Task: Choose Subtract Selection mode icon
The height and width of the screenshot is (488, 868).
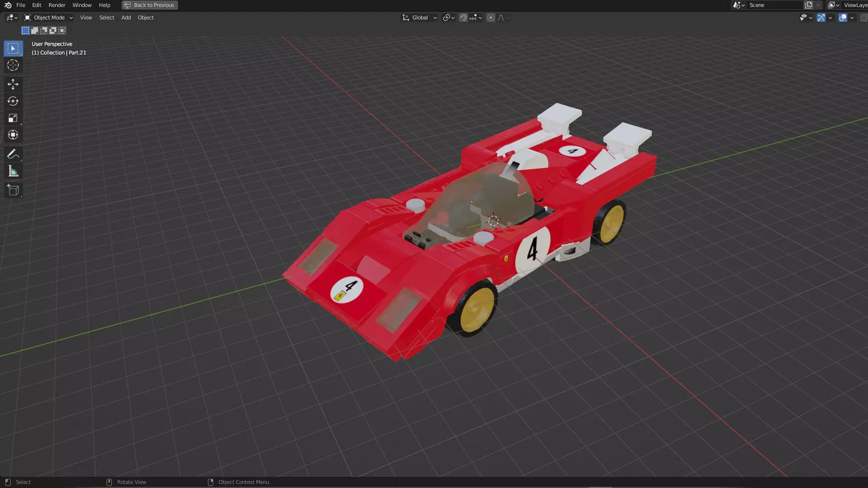Action: (x=43, y=30)
